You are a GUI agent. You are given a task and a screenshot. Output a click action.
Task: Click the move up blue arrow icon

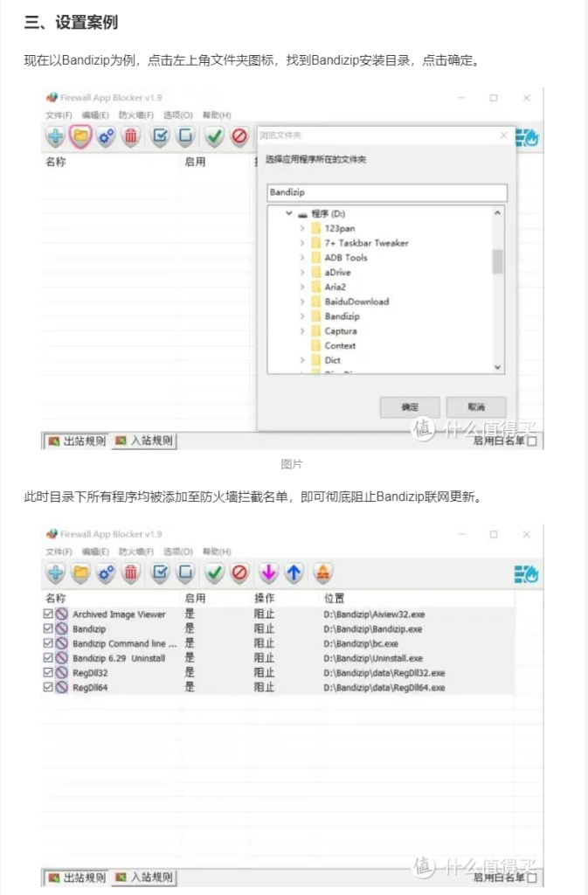click(x=294, y=573)
